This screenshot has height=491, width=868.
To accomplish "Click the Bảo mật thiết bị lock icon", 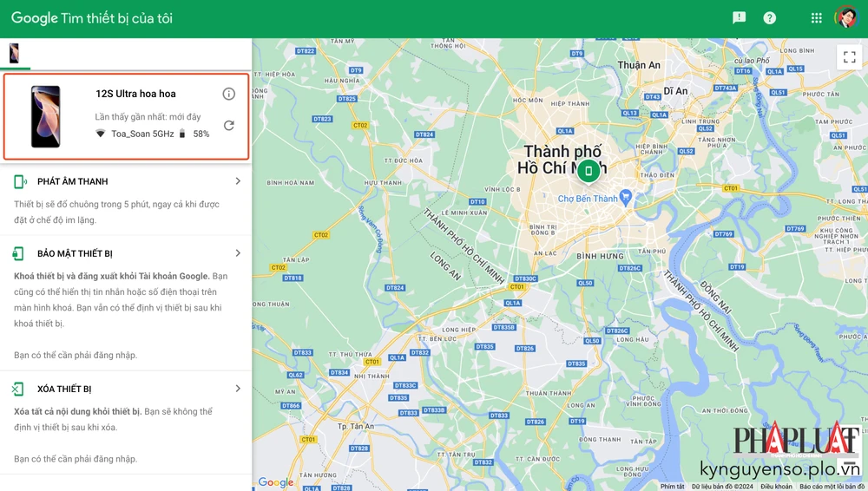I will [x=18, y=253].
